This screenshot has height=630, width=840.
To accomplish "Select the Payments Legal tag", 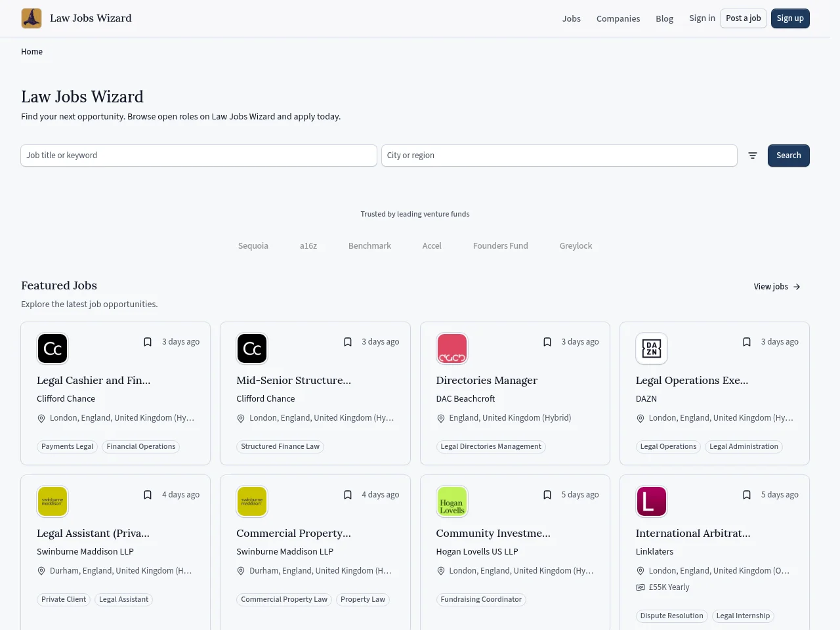I will tap(68, 447).
